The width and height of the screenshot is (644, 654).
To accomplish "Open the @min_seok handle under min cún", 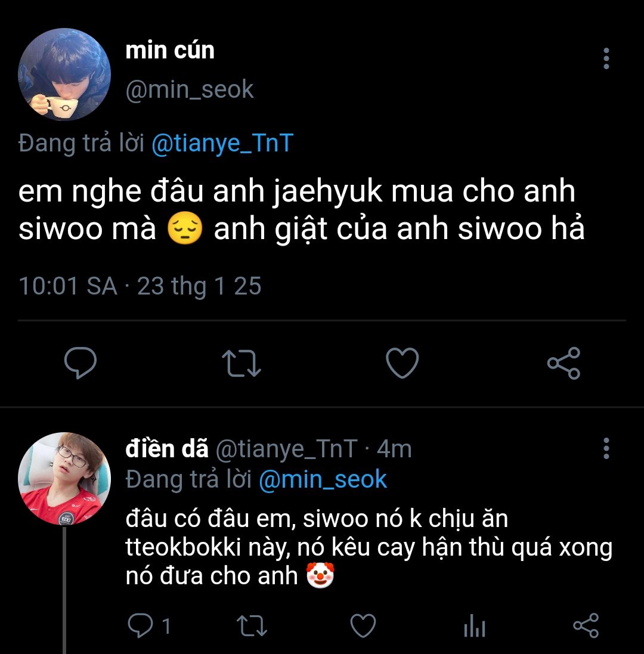I will tap(190, 90).
